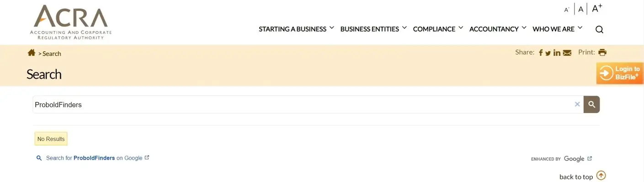Screen dimensions: 644x182
Task: Increase font size with A+
Action: click(597, 8)
